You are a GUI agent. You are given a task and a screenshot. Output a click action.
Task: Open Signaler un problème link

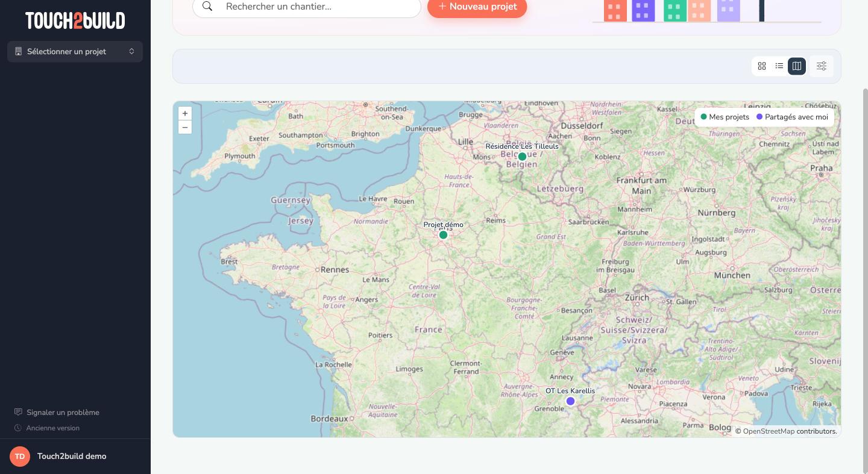click(x=57, y=413)
